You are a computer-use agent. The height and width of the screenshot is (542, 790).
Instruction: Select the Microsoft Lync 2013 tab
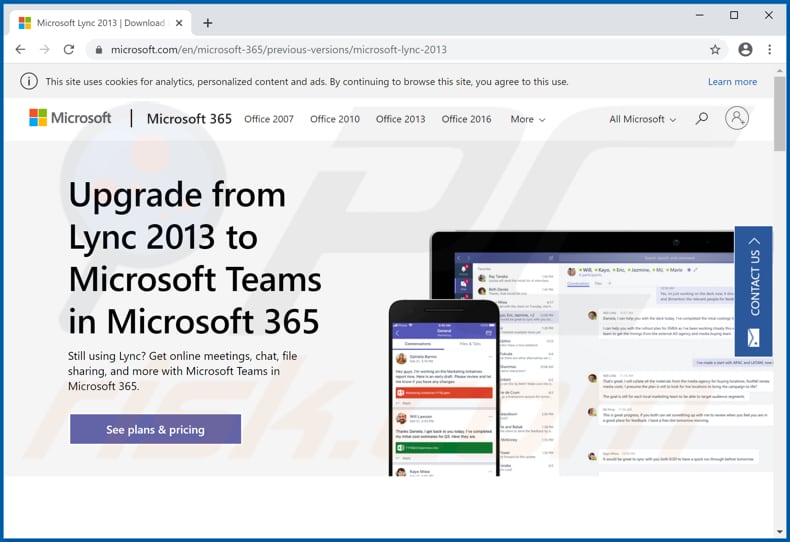click(100, 23)
